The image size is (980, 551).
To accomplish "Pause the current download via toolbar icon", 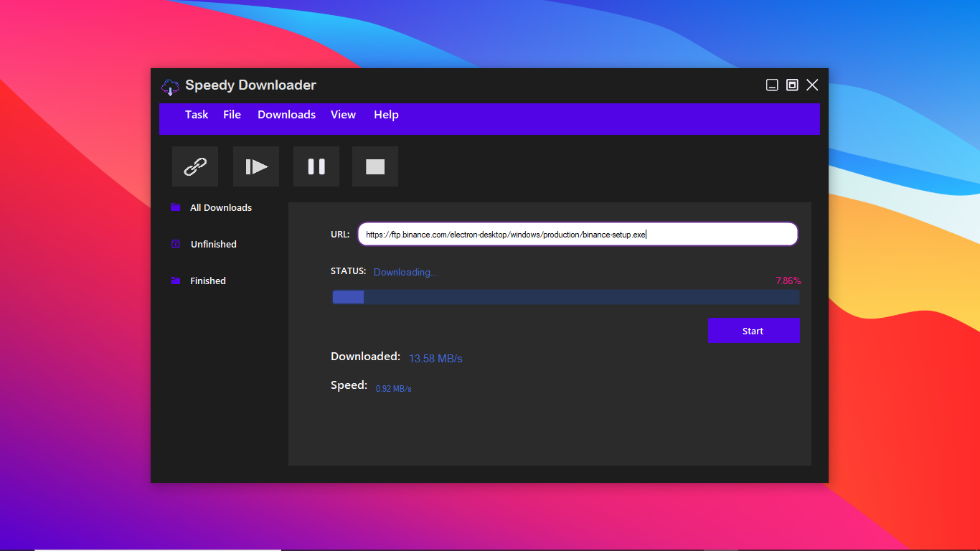I will click(x=316, y=166).
